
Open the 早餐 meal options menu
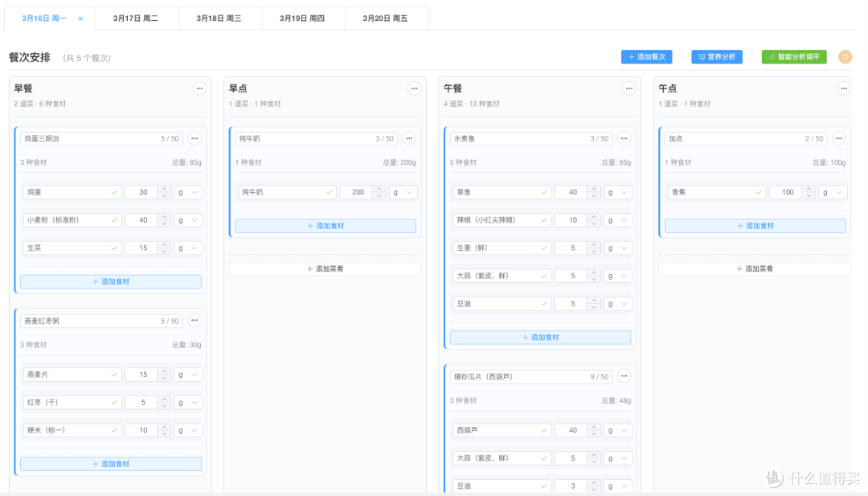[x=199, y=88]
